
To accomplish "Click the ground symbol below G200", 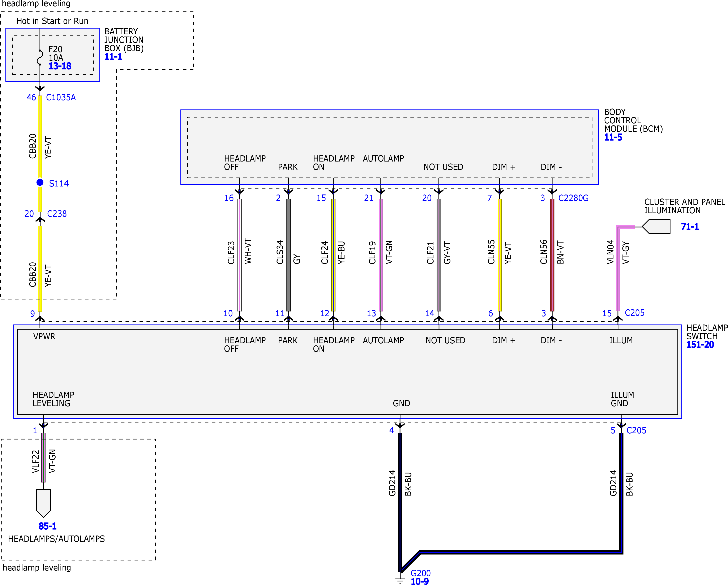I will 400,580.
